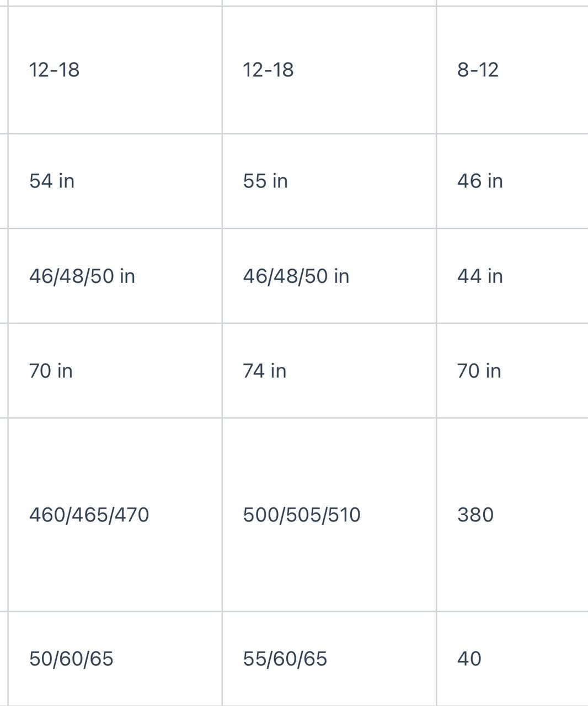Click the first column's "46/48/50 in" cell
Image resolution: width=588 pixels, height=706 pixels.
point(115,276)
